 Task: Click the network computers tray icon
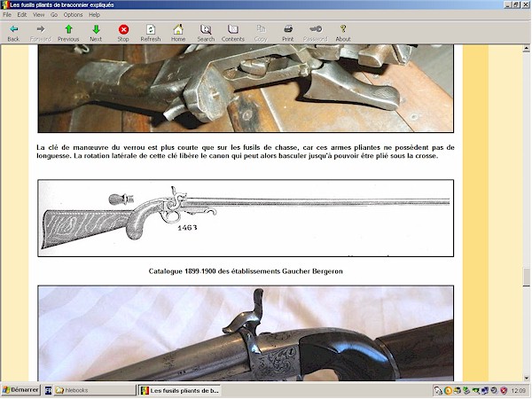tap(485, 390)
